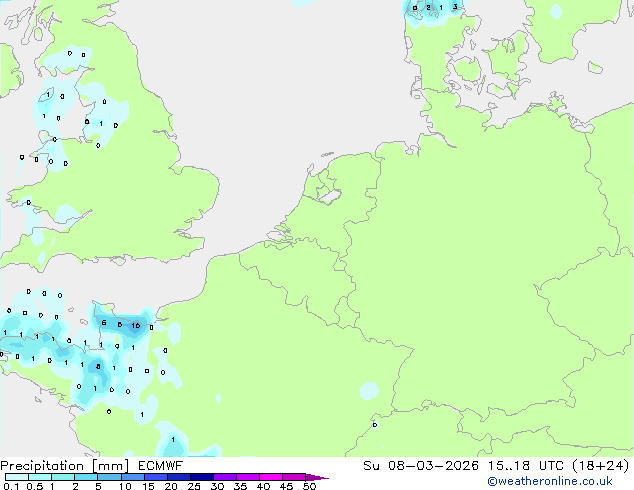The width and height of the screenshot is (634, 490).
Task: Click the '3' precipitation value near Denmark
Action: tap(455, 6)
